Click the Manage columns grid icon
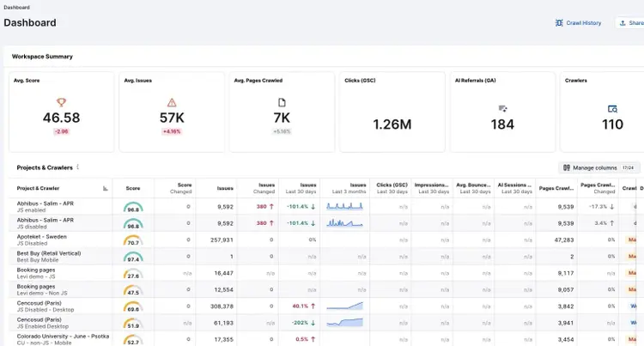Viewport: 644px width, 346px height. coord(567,167)
